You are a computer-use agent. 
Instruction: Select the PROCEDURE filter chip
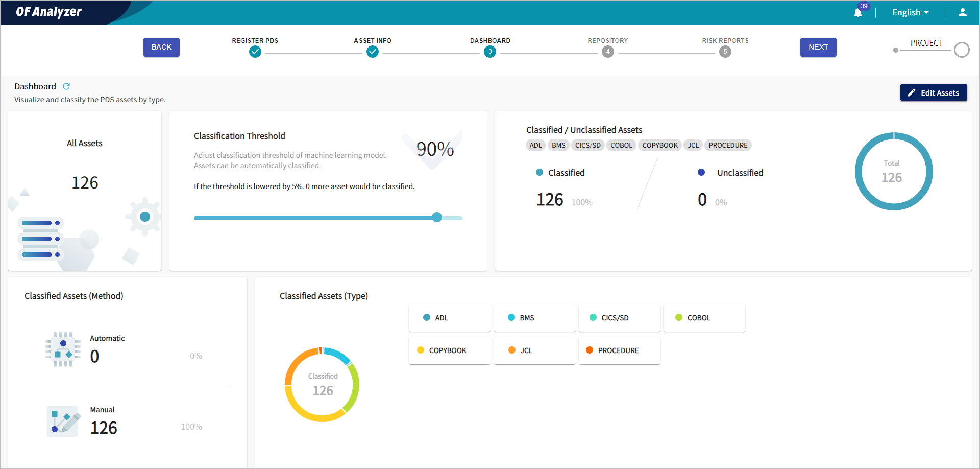click(x=728, y=145)
